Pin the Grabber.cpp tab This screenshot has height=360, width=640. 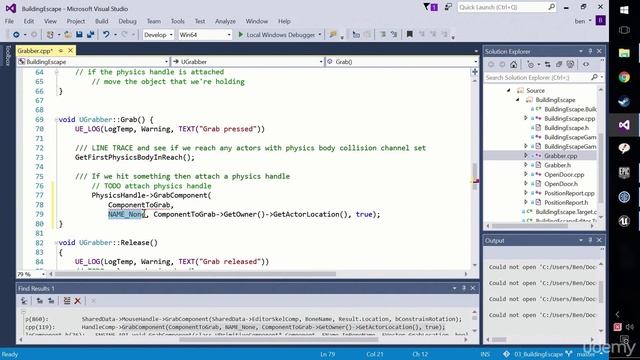point(60,51)
